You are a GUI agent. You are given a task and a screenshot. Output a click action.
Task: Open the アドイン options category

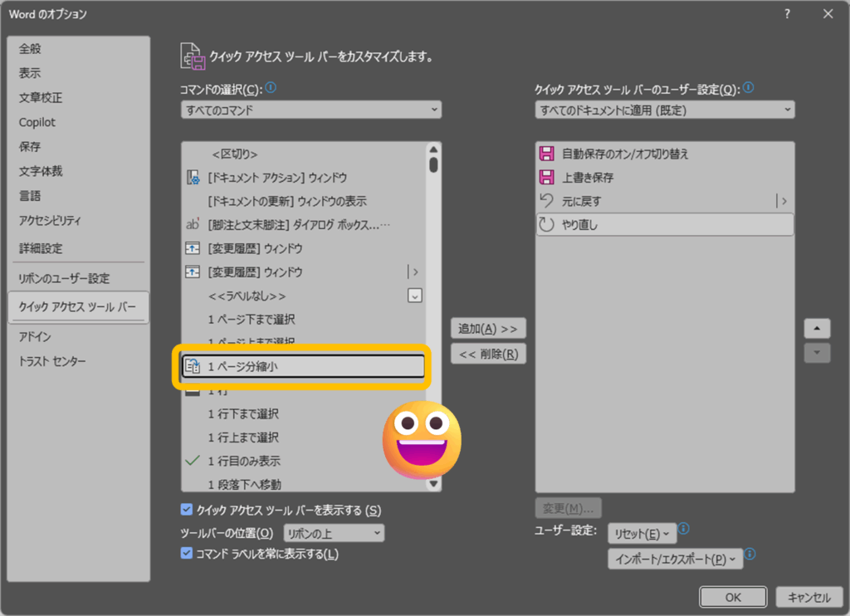point(35,337)
